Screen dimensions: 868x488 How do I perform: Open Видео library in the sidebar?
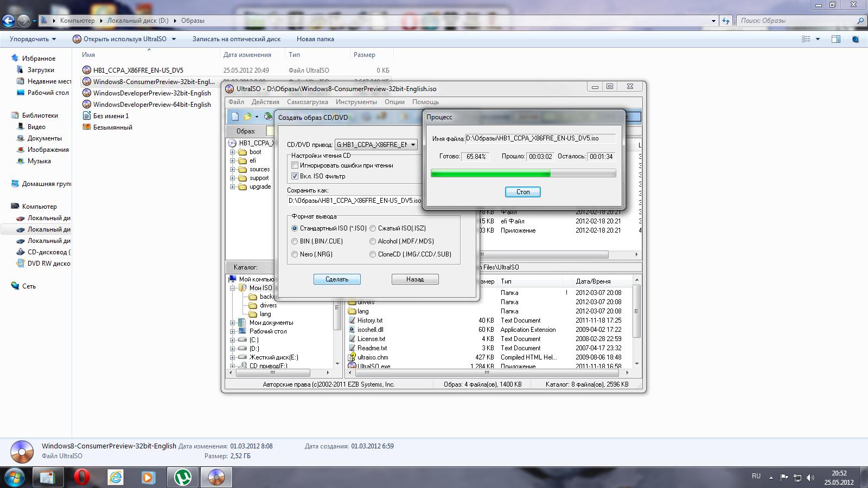click(x=36, y=127)
